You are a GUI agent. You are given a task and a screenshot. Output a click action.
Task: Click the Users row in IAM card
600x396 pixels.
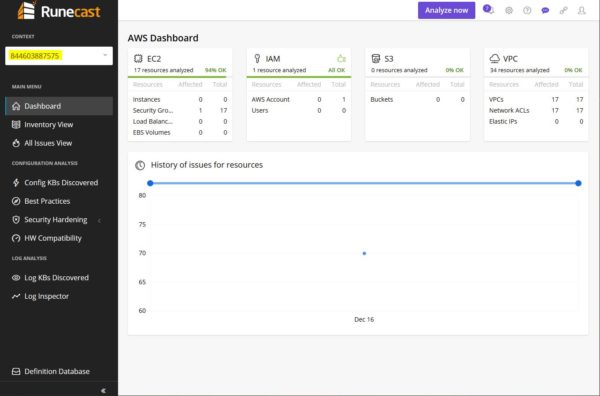click(x=299, y=110)
